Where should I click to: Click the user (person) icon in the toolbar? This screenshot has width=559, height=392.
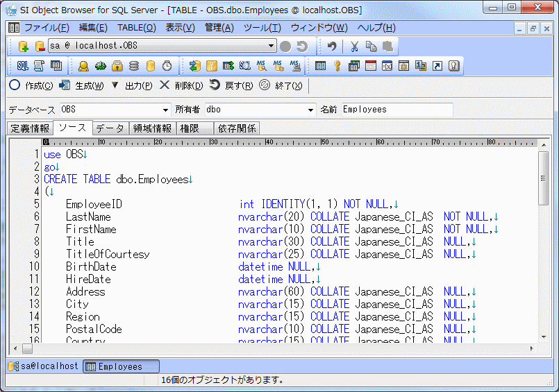click(x=83, y=66)
